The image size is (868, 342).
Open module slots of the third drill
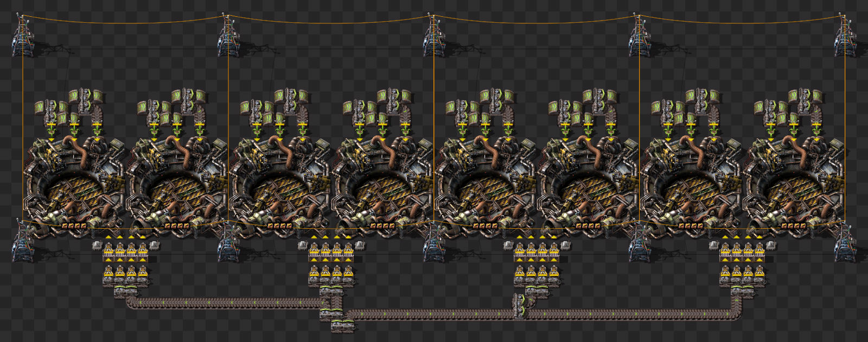click(x=280, y=225)
